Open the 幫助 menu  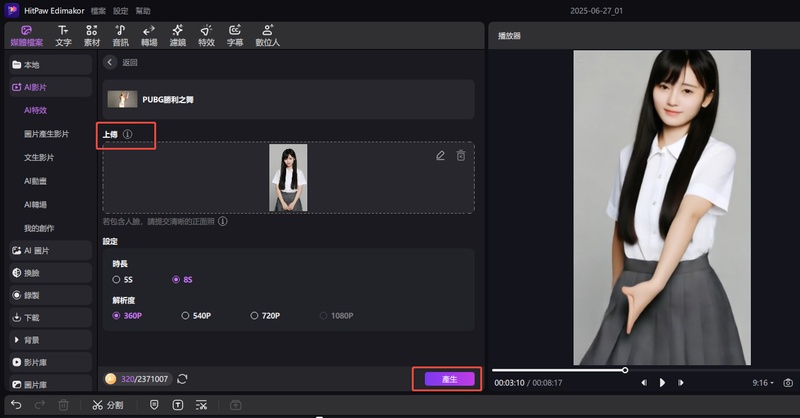143,11
